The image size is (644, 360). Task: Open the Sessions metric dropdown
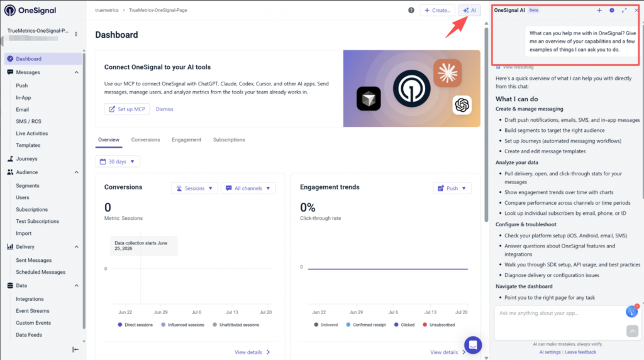click(195, 188)
